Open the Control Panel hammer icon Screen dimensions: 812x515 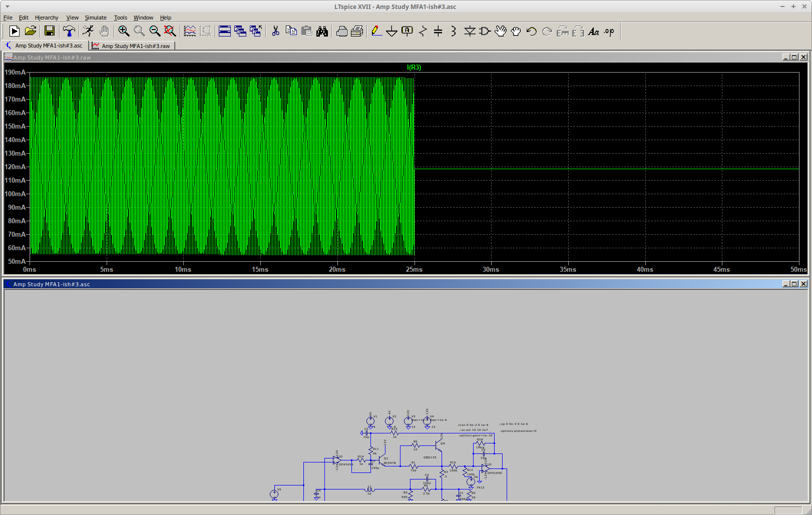coord(69,31)
